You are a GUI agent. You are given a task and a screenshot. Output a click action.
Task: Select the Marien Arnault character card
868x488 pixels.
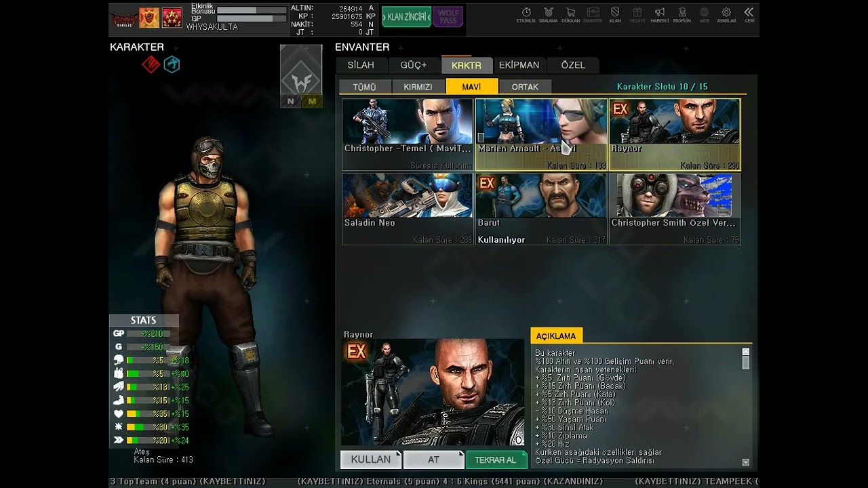[541, 134]
